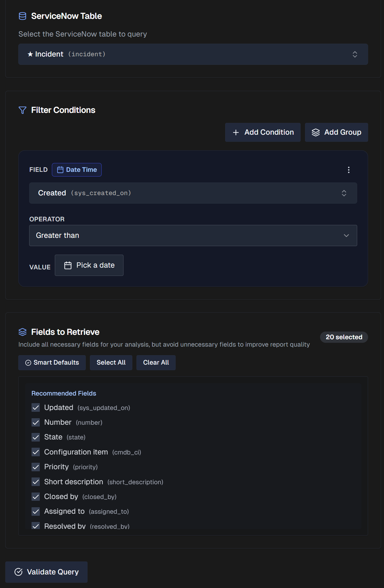The width and height of the screenshot is (384, 588).
Task: Uncheck the Priority field checkbox
Action: (36, 467)
